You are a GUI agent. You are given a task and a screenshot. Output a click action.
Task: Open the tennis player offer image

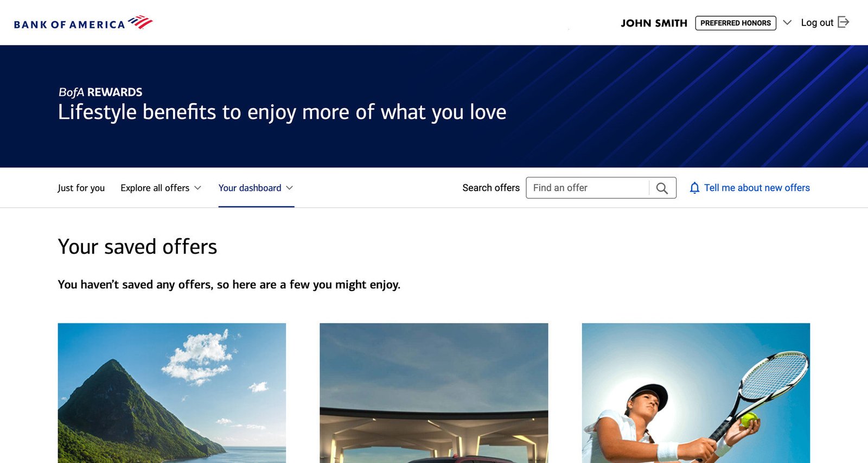[x=696, y=393]
